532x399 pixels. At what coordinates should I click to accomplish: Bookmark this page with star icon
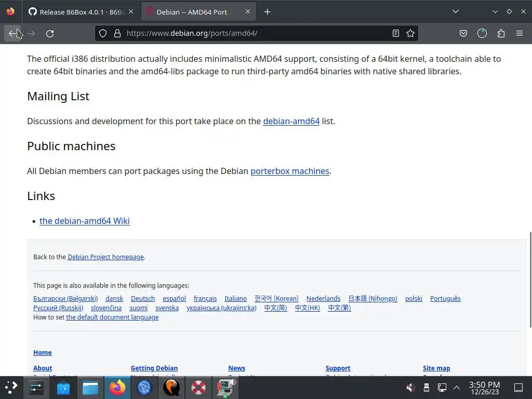coord(410,33)
